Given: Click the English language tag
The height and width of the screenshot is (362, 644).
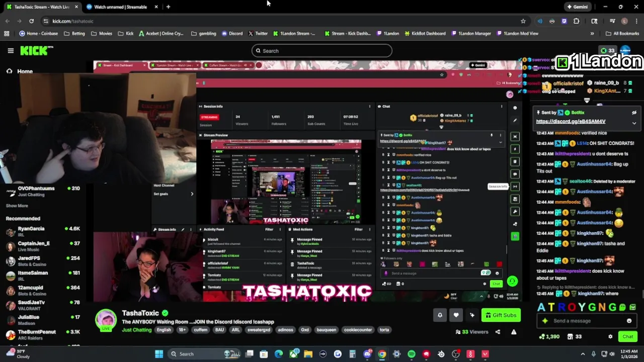Looking at the screenshot, I should click(x=164, y=330).
